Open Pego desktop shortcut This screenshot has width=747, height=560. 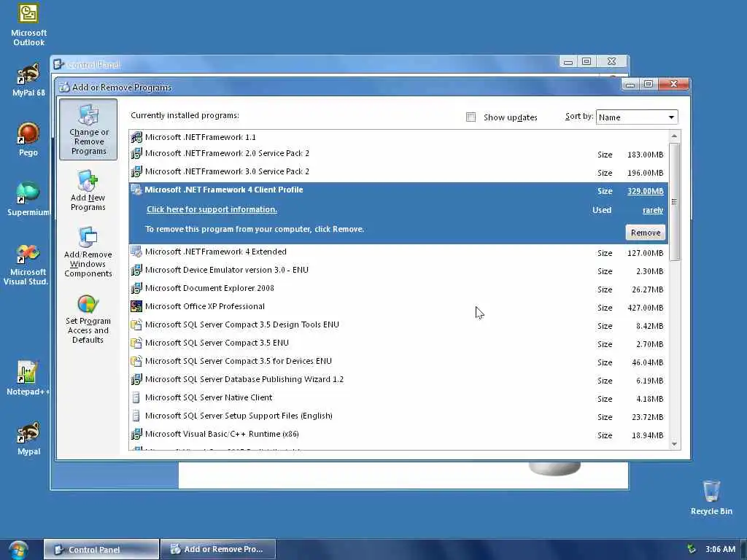pyautogui.click(x=28, y=139)
